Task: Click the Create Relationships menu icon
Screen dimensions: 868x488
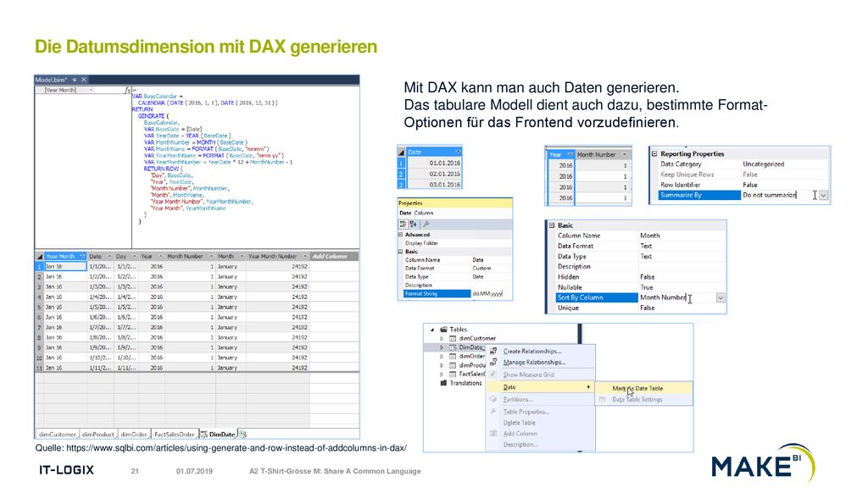Action: pyautogui.click(x=493, y=351)
